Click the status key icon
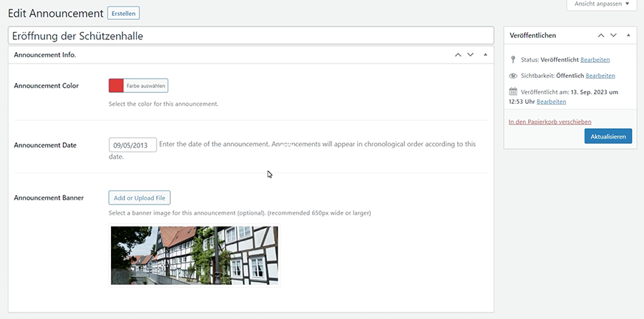 pyautogui.click(x=513, y=59)
